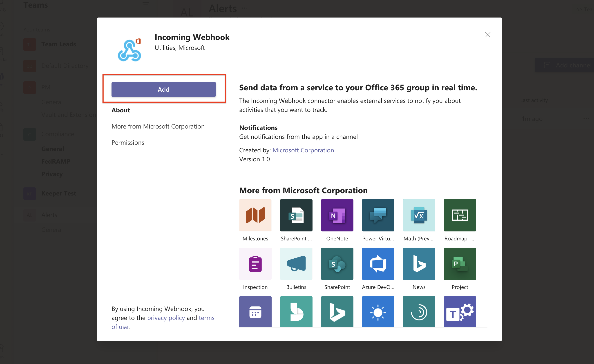
Task: Select Team Leads in background Teams list
Action: [59, 44]
